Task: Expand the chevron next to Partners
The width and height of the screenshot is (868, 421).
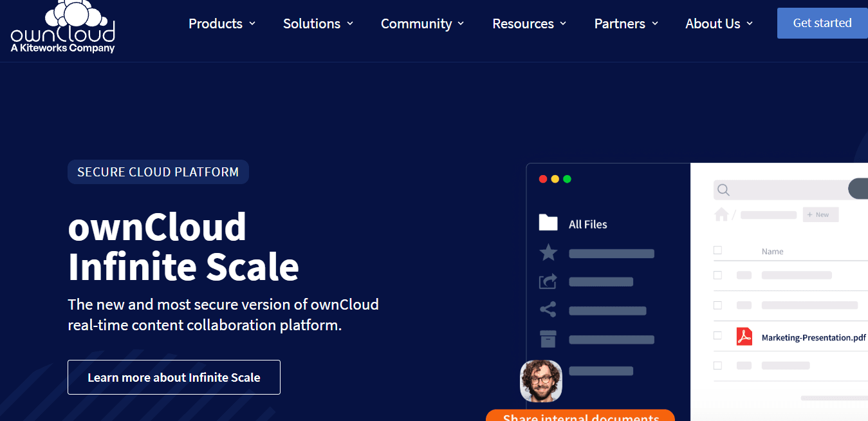Action: 655,24
